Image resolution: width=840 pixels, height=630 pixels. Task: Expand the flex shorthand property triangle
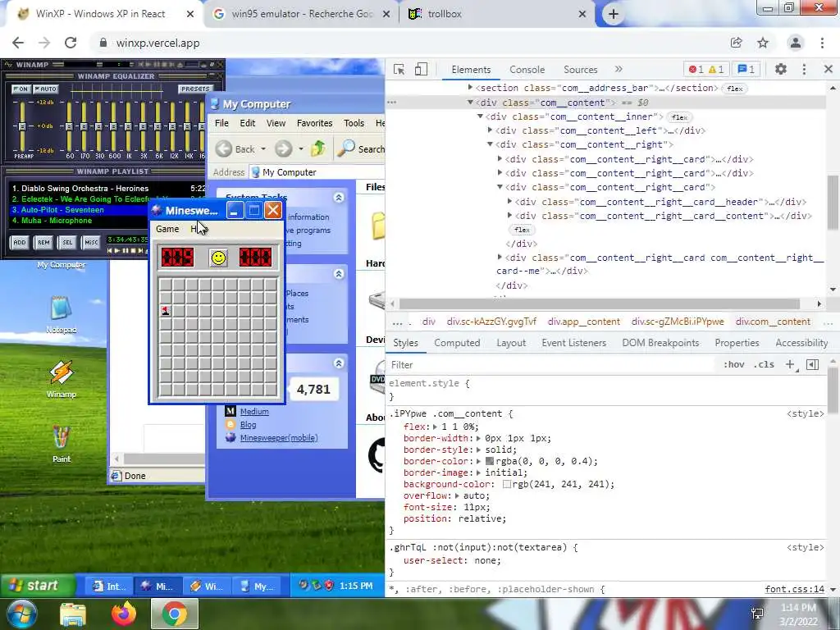[435, 427]
